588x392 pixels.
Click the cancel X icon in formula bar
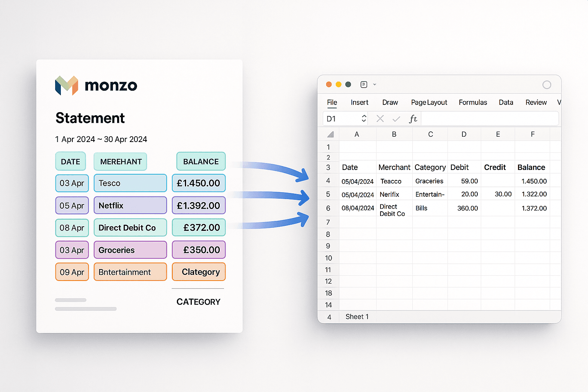[x=380, y=119]
